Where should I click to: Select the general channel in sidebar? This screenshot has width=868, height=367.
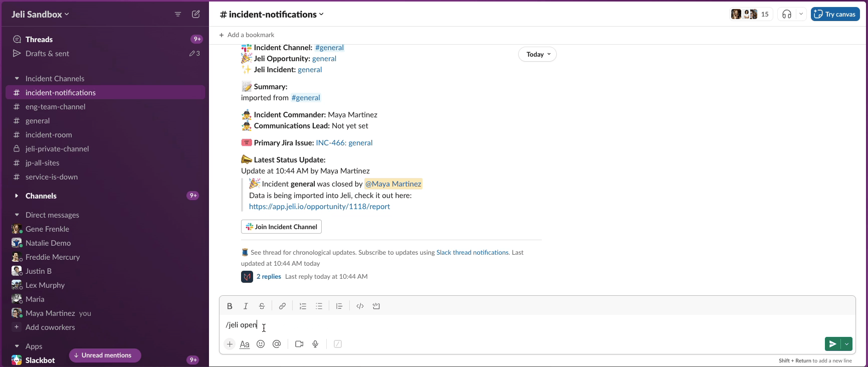point(105,120)
